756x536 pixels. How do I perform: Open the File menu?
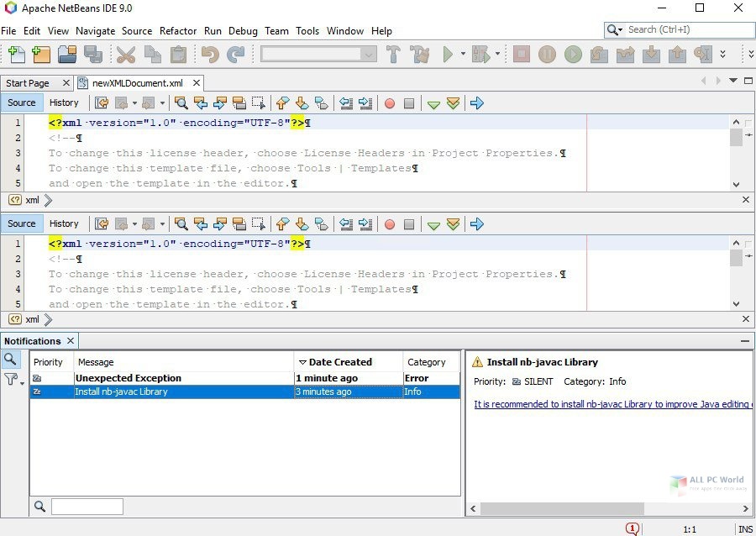click(x=8, y=31)
